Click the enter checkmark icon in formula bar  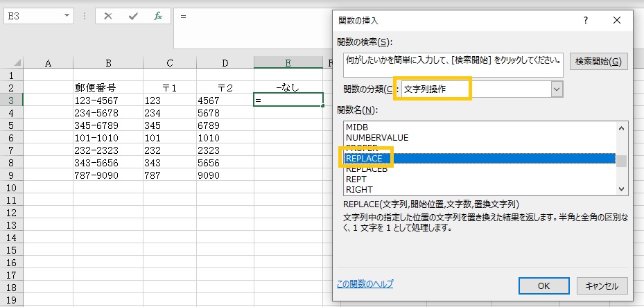coord(133,16)
